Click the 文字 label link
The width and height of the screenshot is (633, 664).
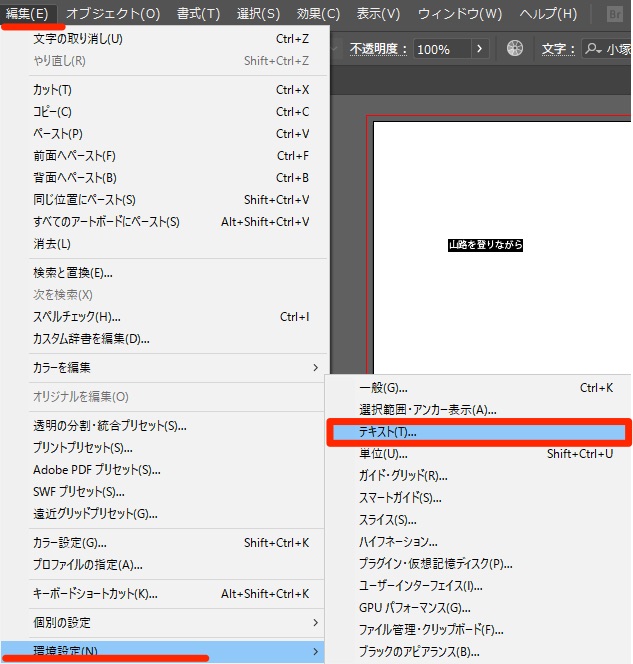[558, 49]
